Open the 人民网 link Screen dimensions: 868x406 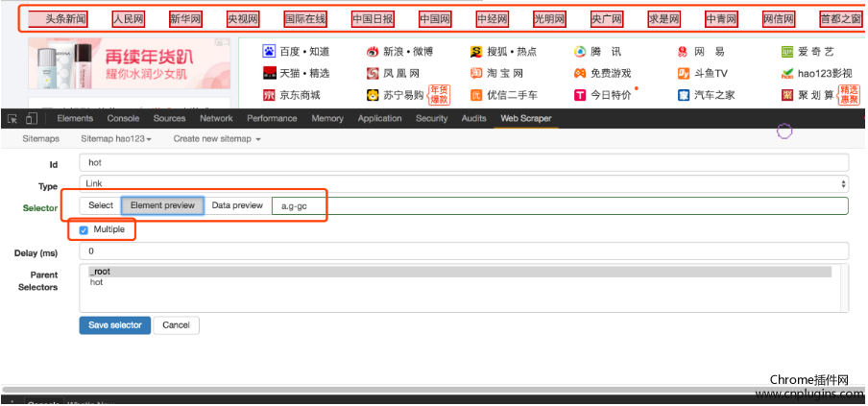click(x=129, y=20)
